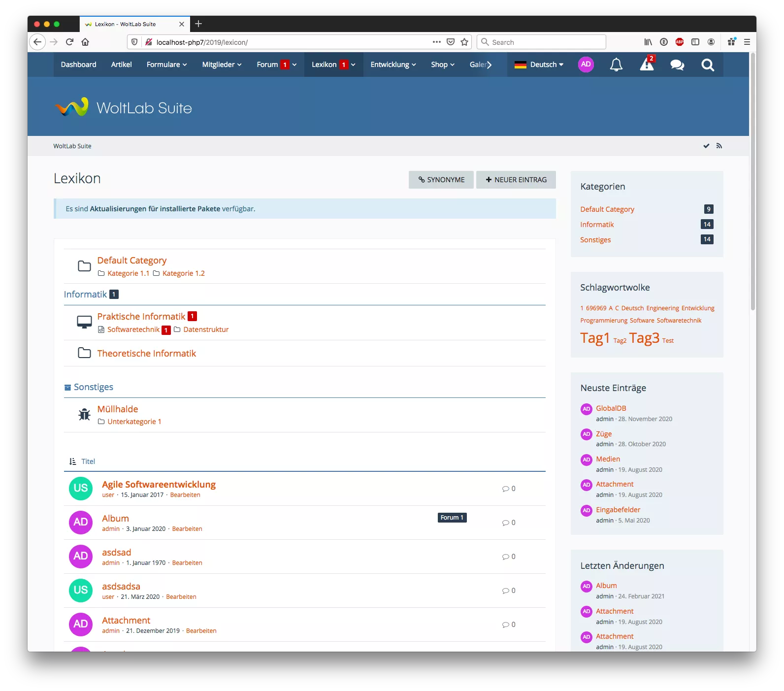The image size is (784, 691).
Task: Click the sort order icon beside Titel
Action: [x=73, y=461]
